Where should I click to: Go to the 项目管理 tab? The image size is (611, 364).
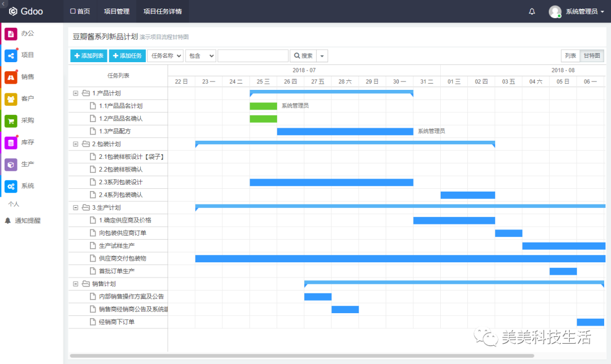click(x=117, y=11)
